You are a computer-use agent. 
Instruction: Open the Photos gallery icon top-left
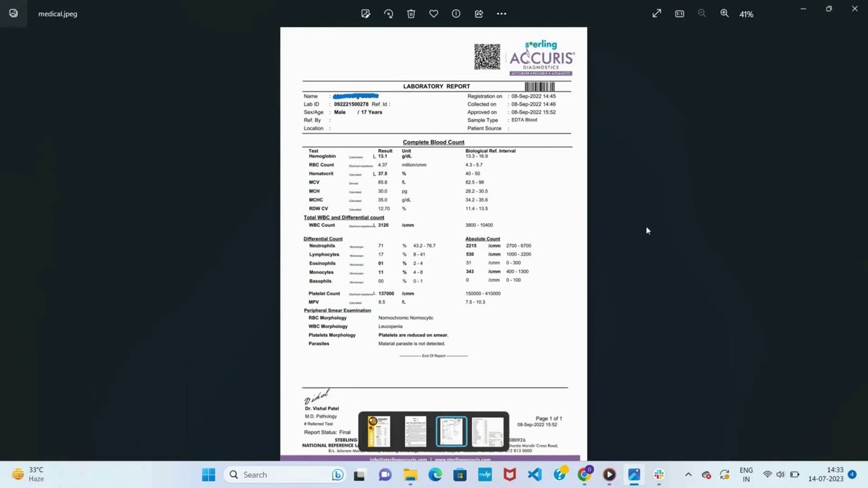tap(13, 13)
